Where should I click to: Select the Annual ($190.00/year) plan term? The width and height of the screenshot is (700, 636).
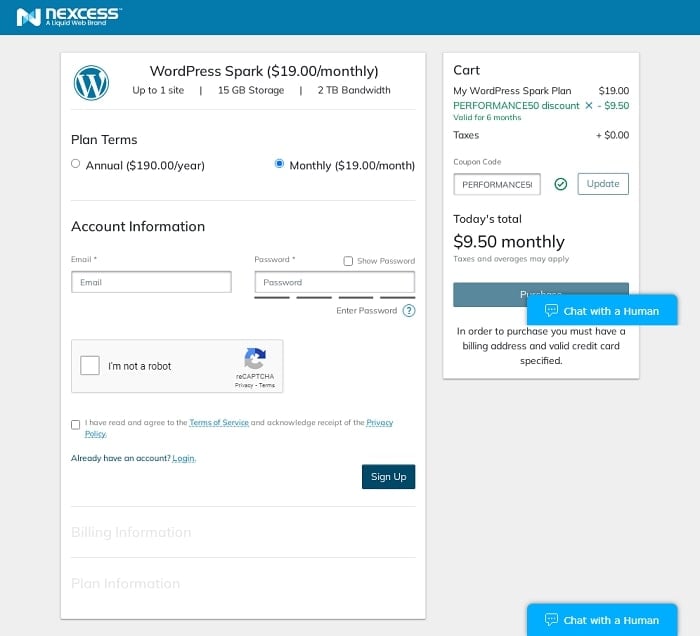click(75, 164)
